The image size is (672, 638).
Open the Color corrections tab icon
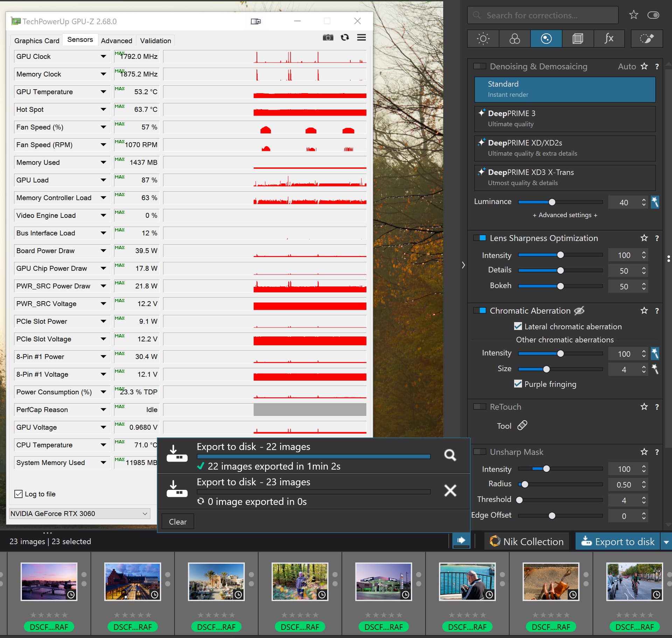coord(514,39)
